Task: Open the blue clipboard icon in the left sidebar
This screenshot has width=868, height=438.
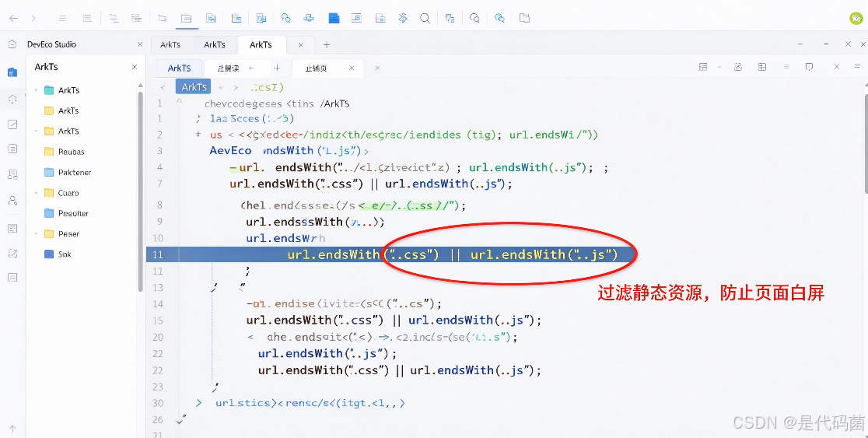Action: 12,72
